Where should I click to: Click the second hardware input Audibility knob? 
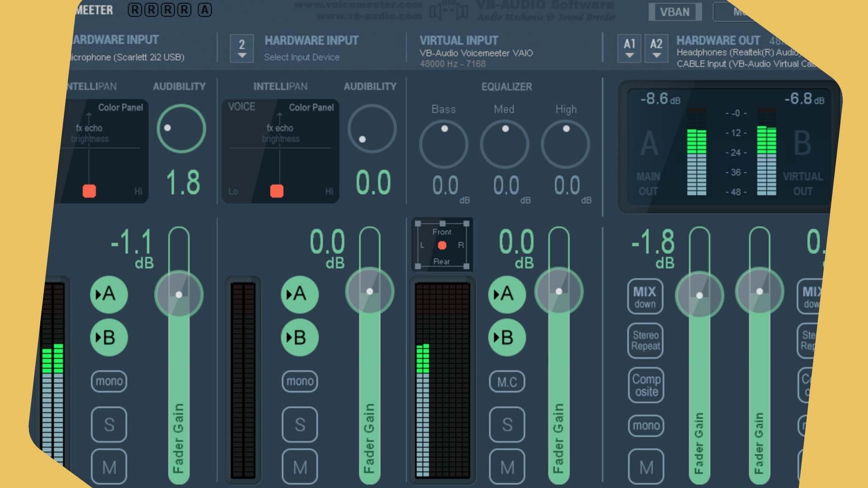372,129
